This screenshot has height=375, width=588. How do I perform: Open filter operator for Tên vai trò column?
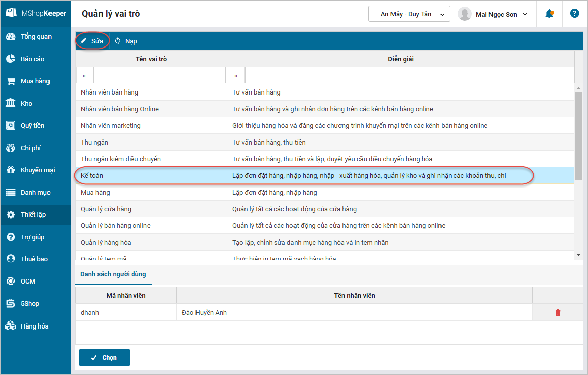85,75
